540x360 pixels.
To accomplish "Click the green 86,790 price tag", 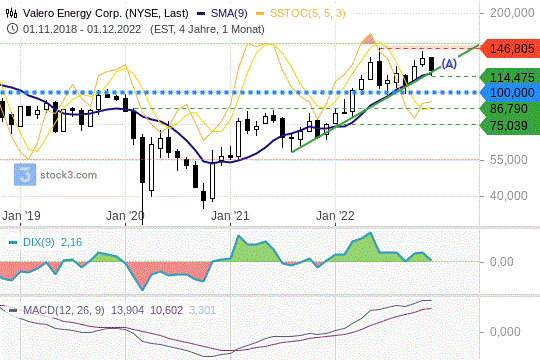I will click(x=510, y=109).
